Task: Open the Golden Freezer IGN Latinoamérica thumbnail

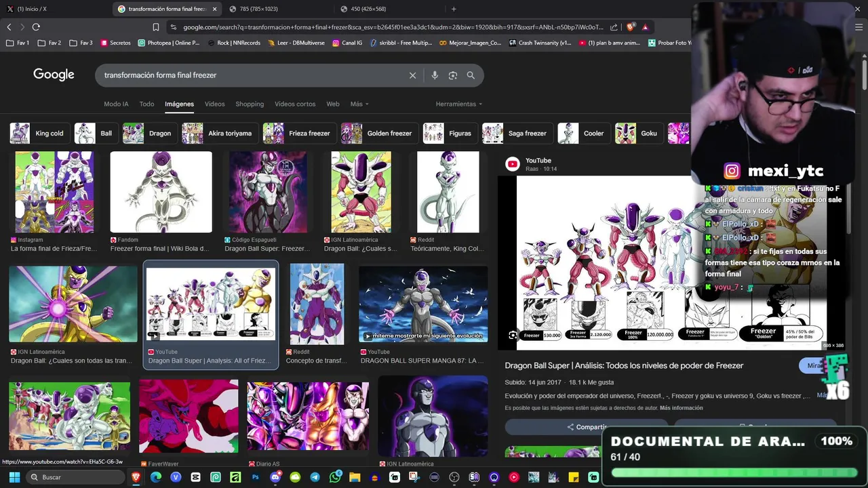Action: click(73, 304)
